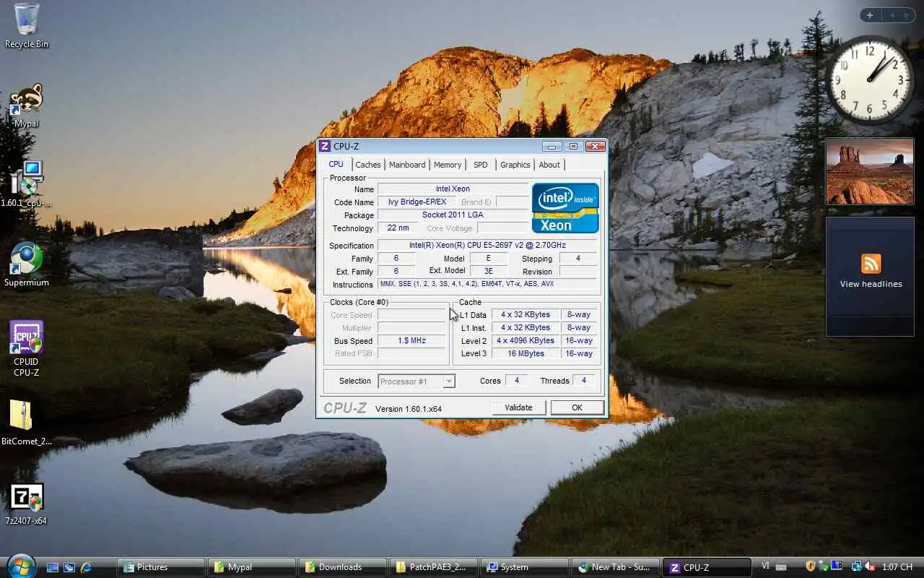
Task: Open the BitComet folder desktop icon
Action: [x=27, y=423]
